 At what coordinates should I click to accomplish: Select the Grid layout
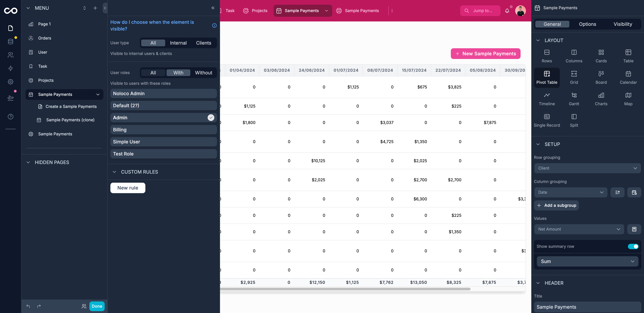[574, 78]
